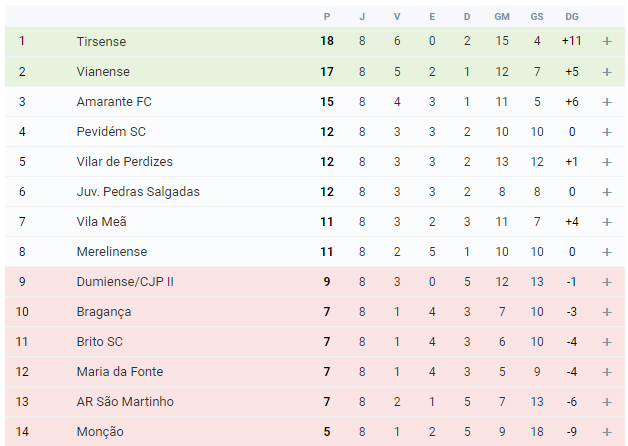Click plus icon for Vilar de Perdizes
This screenshot has width=628, height=446.
click(x=607, y=162)
